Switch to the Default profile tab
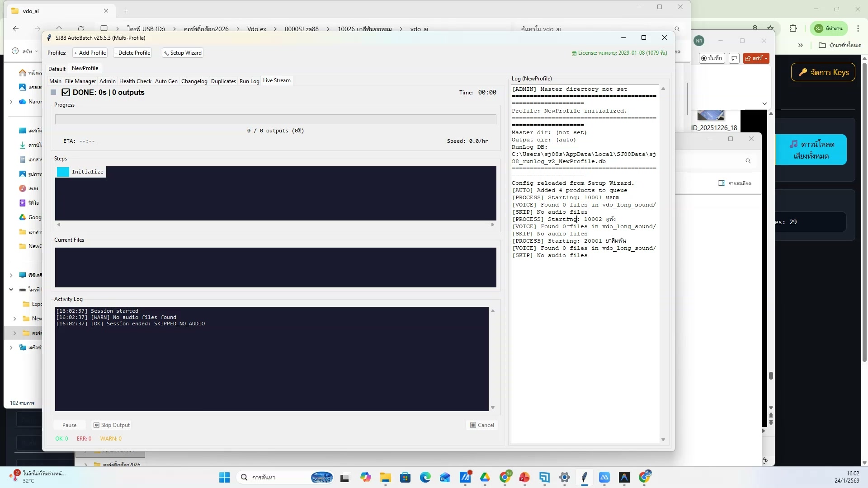Screen dimensions: 868x488 pos(57,68)
